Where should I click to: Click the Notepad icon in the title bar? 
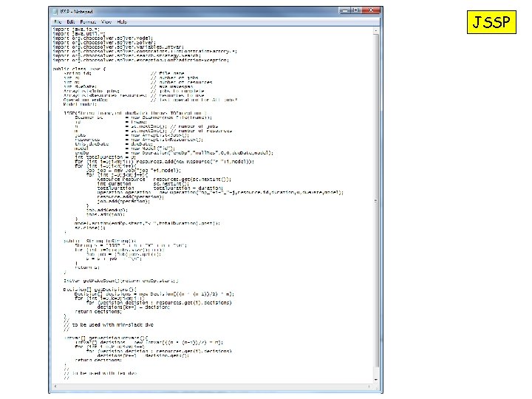tap(55, 12)
